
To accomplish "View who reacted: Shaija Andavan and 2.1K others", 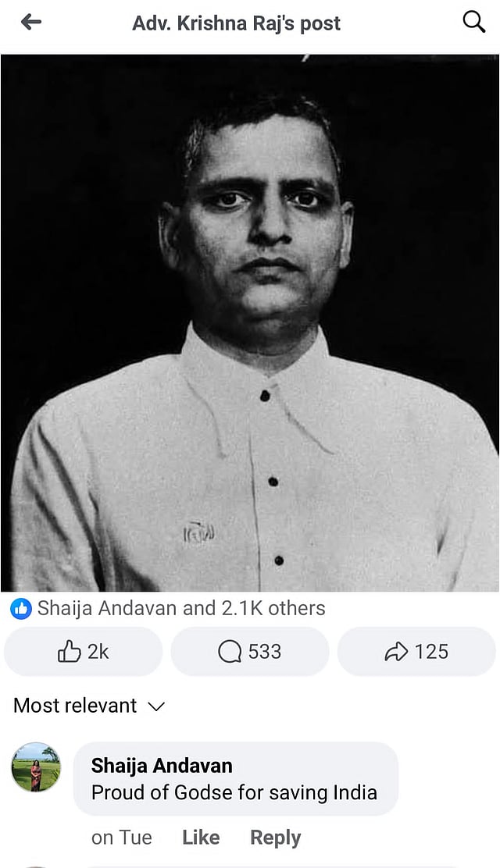I will click(181, 608).
